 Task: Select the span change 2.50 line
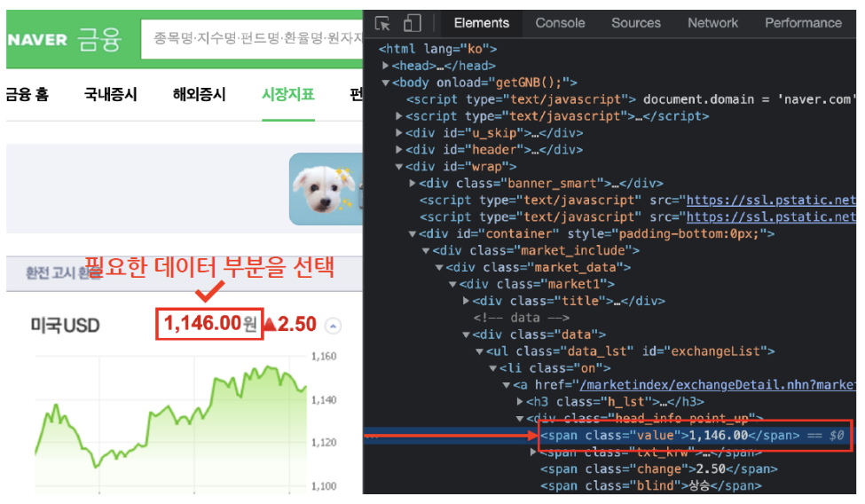658,469
